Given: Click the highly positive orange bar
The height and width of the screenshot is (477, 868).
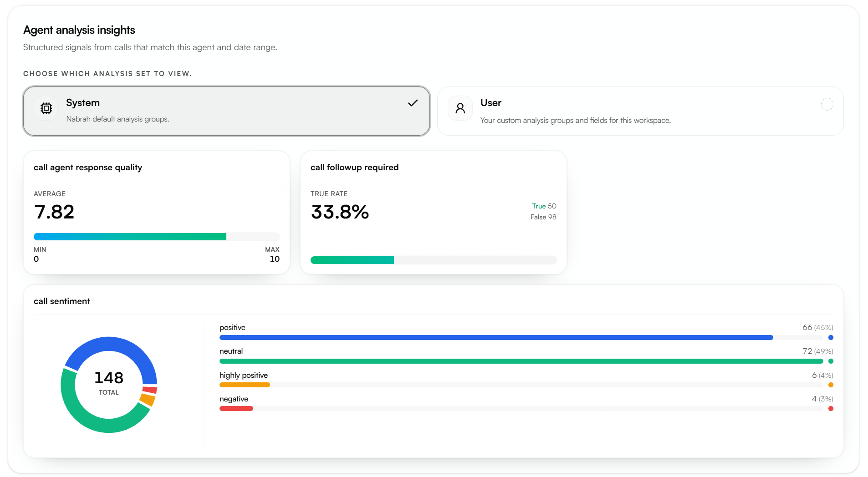Looking at the screenshot, I should click(245, 385).
